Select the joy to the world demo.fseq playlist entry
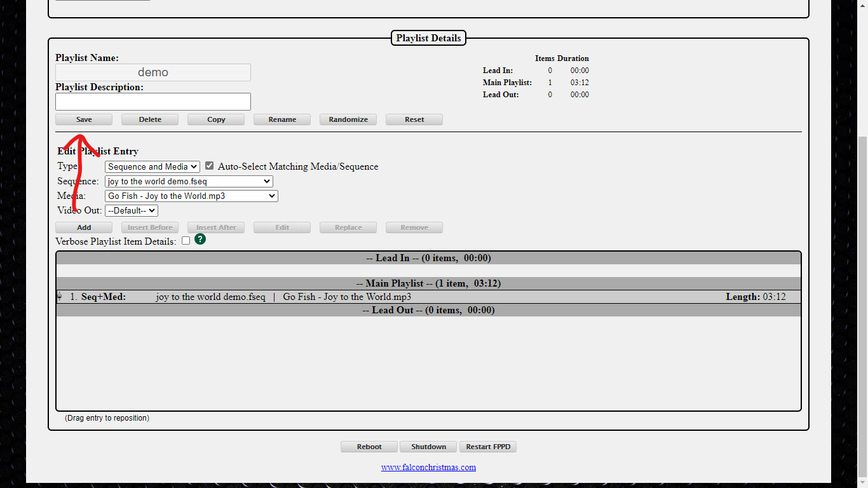868x488 pixels. (x=428, y=297)
